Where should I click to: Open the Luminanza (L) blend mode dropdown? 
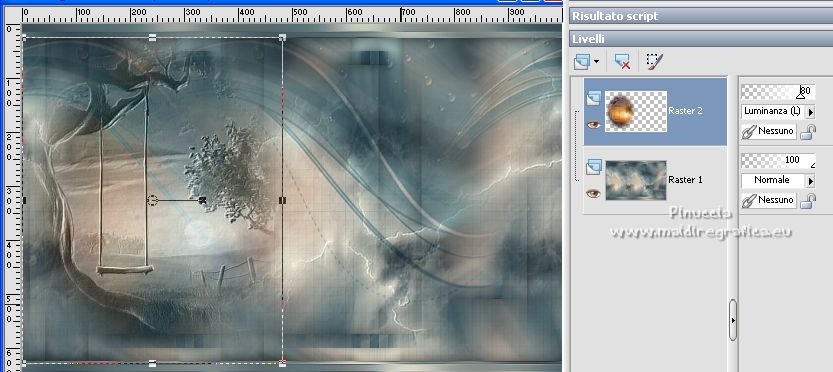(811, 112)
